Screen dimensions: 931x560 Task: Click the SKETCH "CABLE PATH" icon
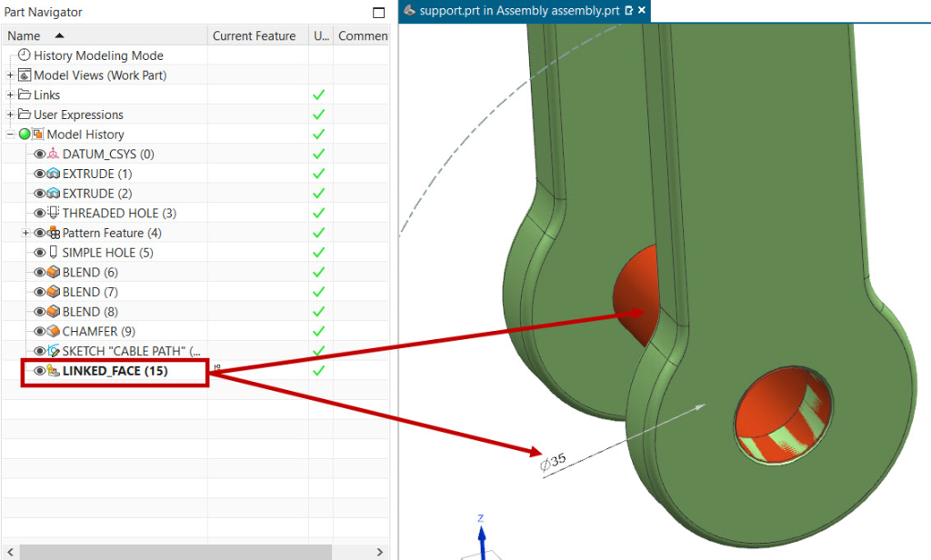(x=54, y=351)
